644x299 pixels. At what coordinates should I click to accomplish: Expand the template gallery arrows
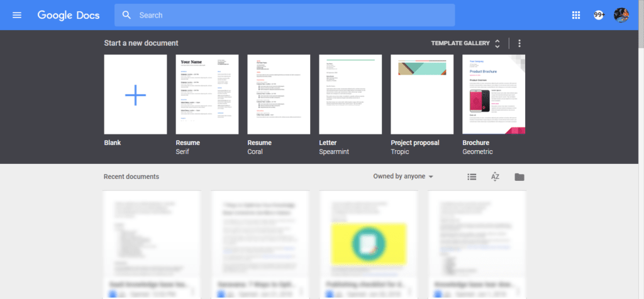tap(497, 43)
